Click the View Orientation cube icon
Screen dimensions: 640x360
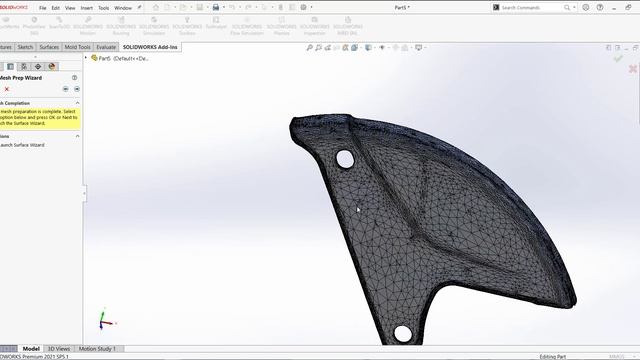click(x=354, y=48)
